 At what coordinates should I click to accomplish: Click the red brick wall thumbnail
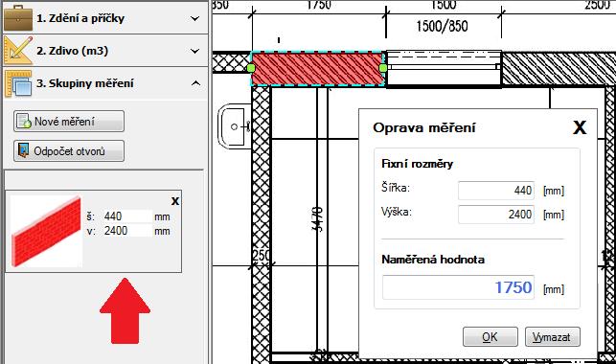coord(46,231)
